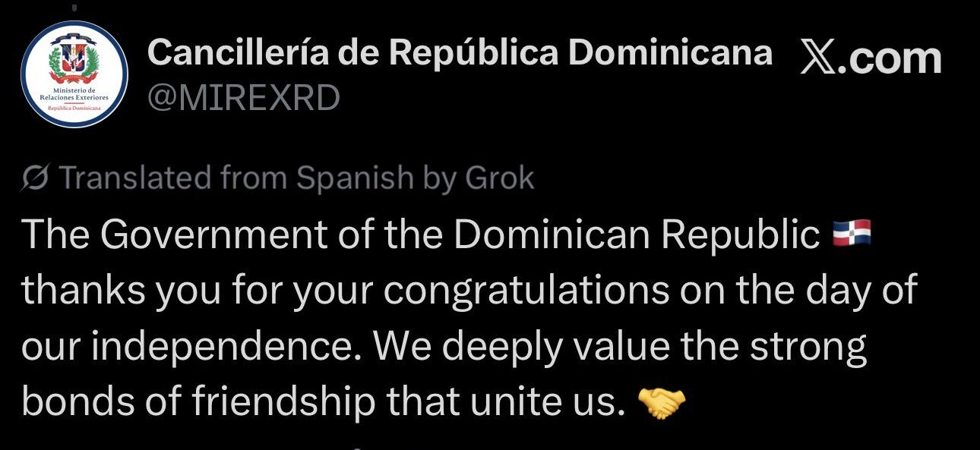Click the Grok translation slash icon
The width and height of the screenshot is (980, 450).
pyautogui.click(x=36, y=178)
